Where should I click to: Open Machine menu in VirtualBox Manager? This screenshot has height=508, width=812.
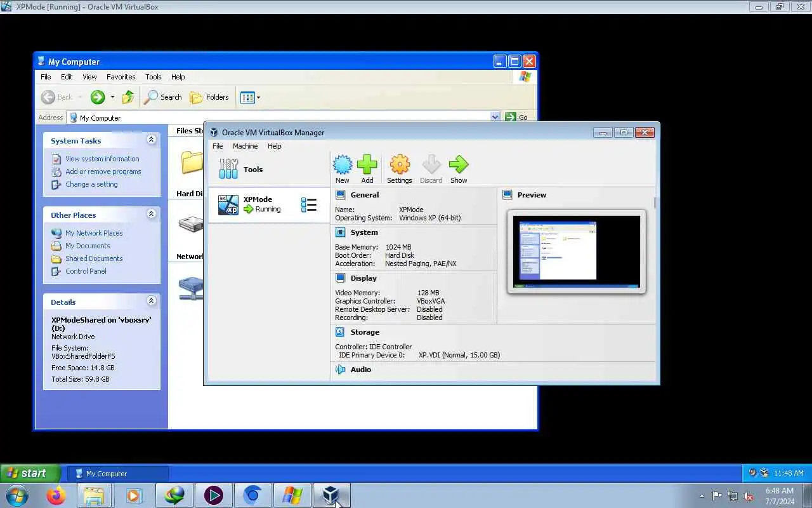click(245, 146)
